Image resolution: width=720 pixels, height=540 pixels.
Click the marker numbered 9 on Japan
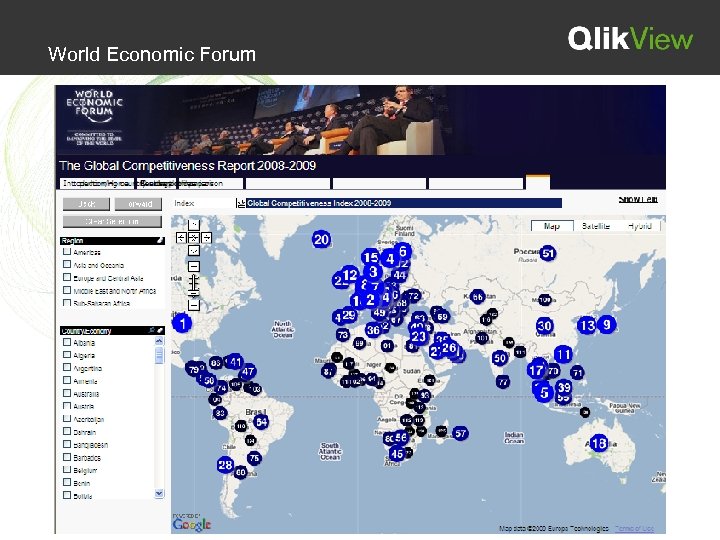pos(607,325)
